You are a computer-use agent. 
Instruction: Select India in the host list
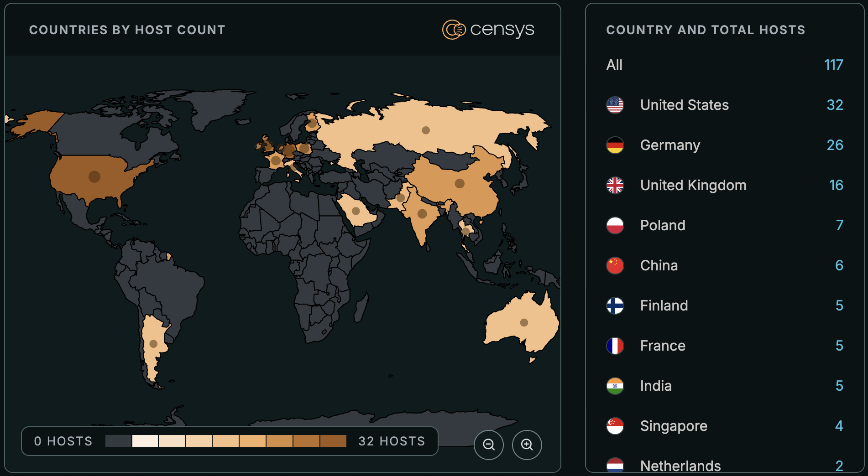[x=725, y=386]
